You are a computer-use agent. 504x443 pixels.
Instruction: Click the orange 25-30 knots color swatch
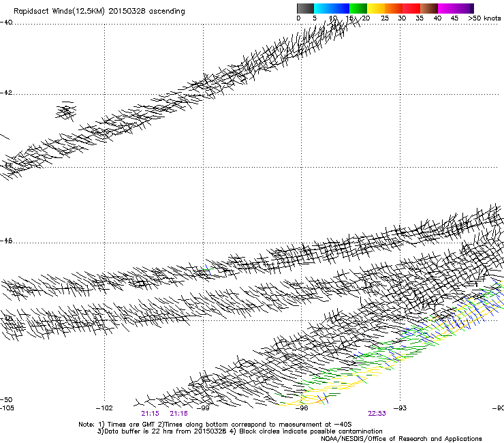coord(394,8)
